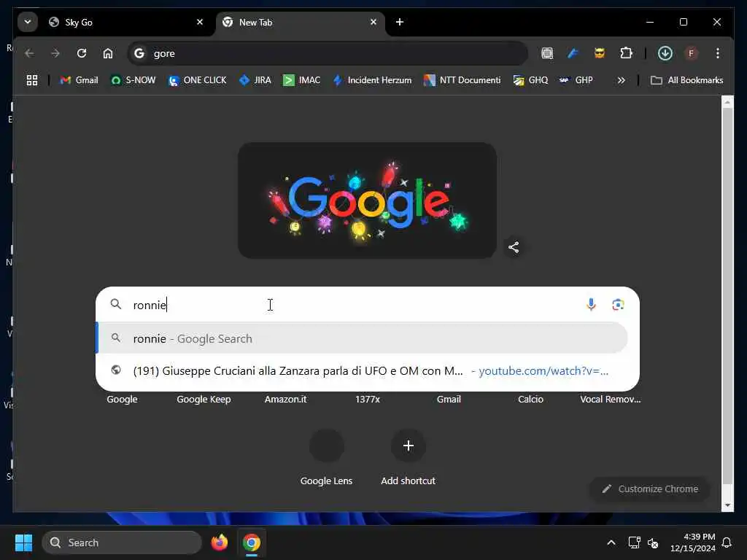Screen dimensions: 747x560
Task: Open Firefox from the taskbar
Action: point(219,542)
